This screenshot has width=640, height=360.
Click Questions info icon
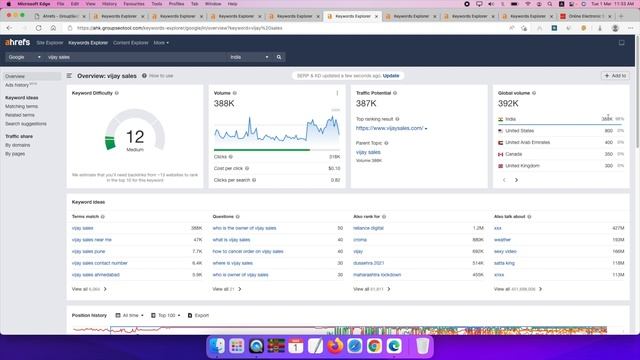(x=238, y=217)
